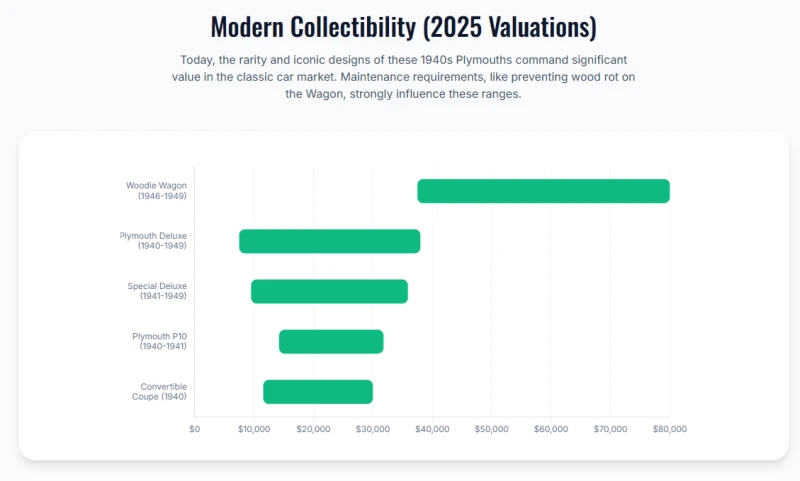The image size is (800, 481).
Task: Click the $50,000 x-axis tick label
Action: pyautogui.click(x=491, y=429)
